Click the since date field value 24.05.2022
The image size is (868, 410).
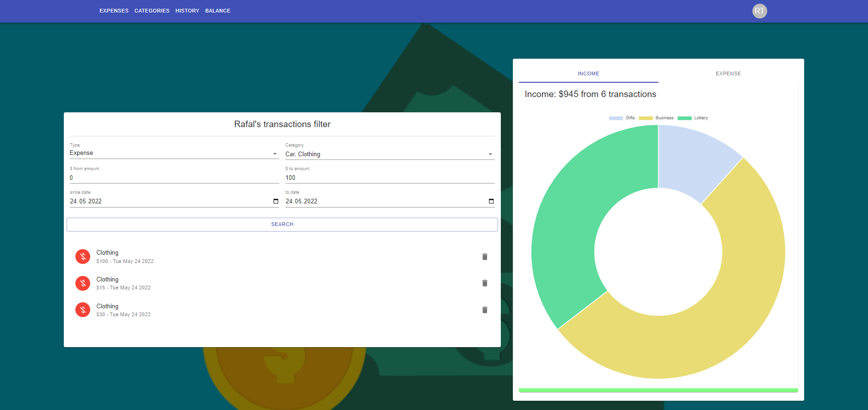coord(86,201)
